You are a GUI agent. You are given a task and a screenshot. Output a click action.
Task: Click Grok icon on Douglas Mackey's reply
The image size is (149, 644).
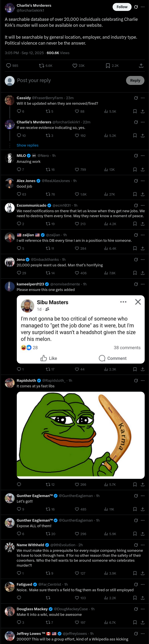pos(136,609)
